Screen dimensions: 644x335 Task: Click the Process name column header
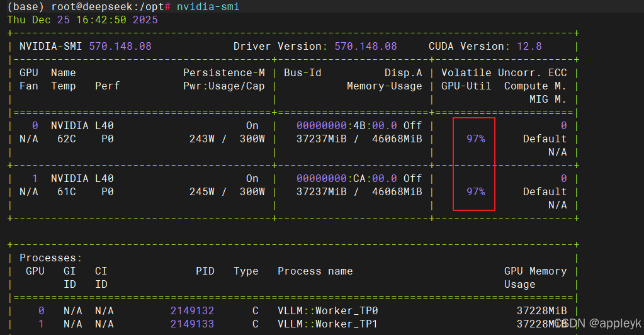(315, 271)
